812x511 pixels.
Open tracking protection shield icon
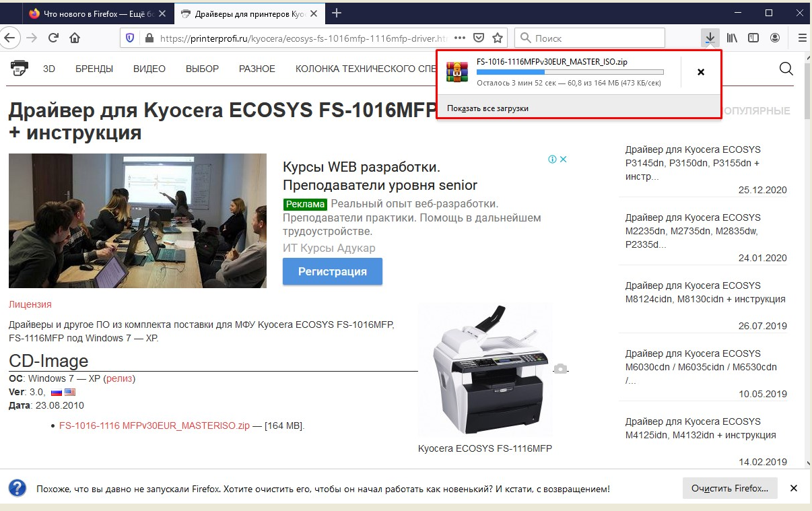131,38
